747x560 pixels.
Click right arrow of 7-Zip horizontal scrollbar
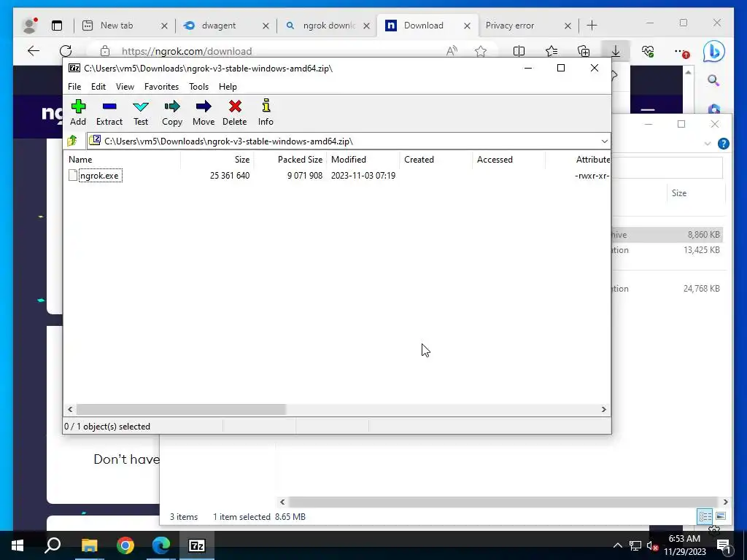tap(603, 410)
